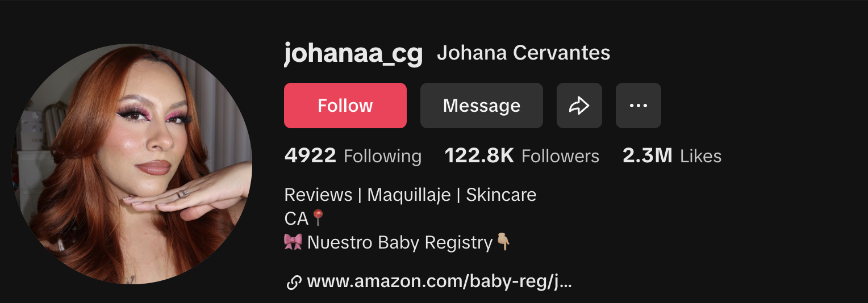Click the red pin emoji after CA
Screen dimensions: 868x303
tap(318, 218)
